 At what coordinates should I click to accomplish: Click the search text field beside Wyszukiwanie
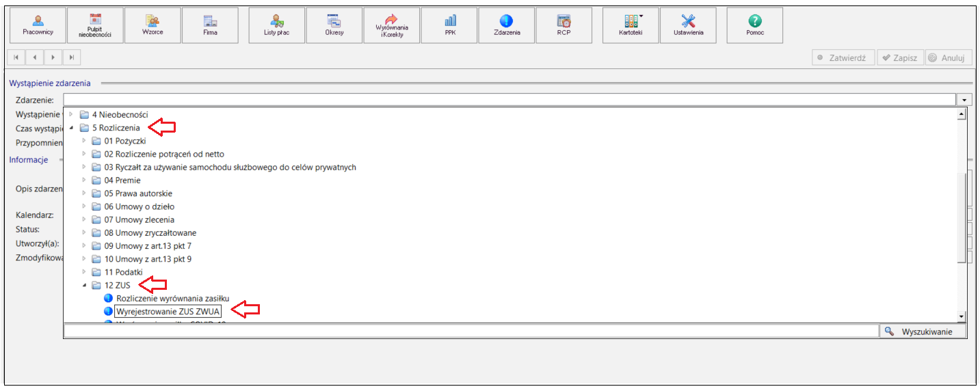tap(471, 332)
